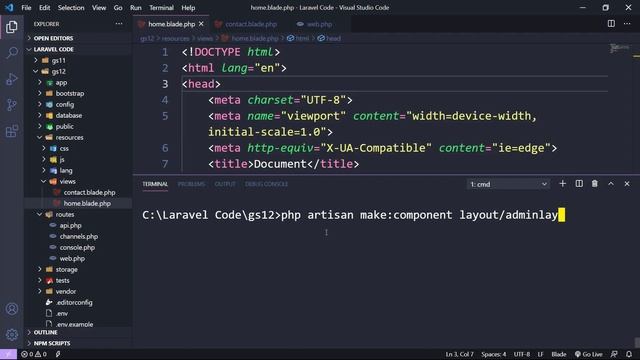Open notifications bell in status bar

(x=629, y=354)
